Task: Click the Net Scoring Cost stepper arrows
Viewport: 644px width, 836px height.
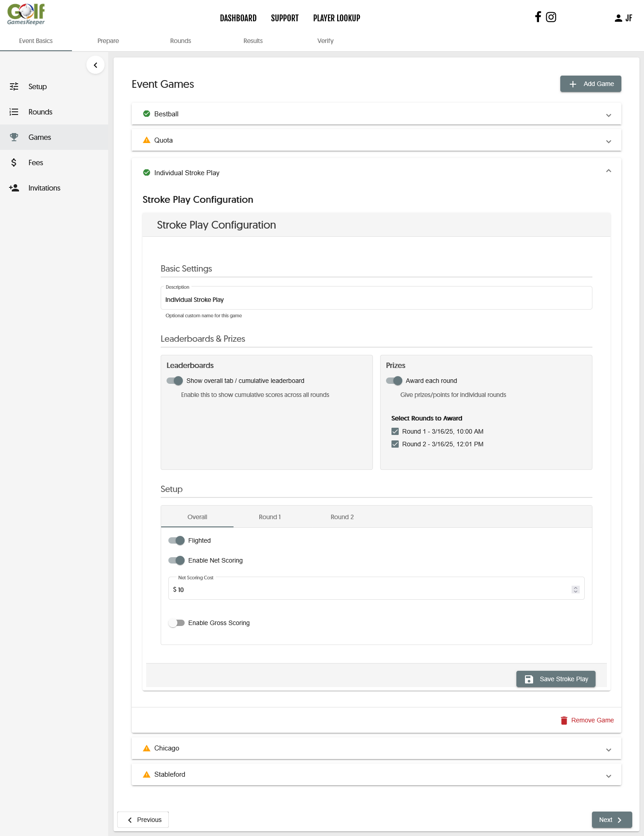Action: click(576, 589)
